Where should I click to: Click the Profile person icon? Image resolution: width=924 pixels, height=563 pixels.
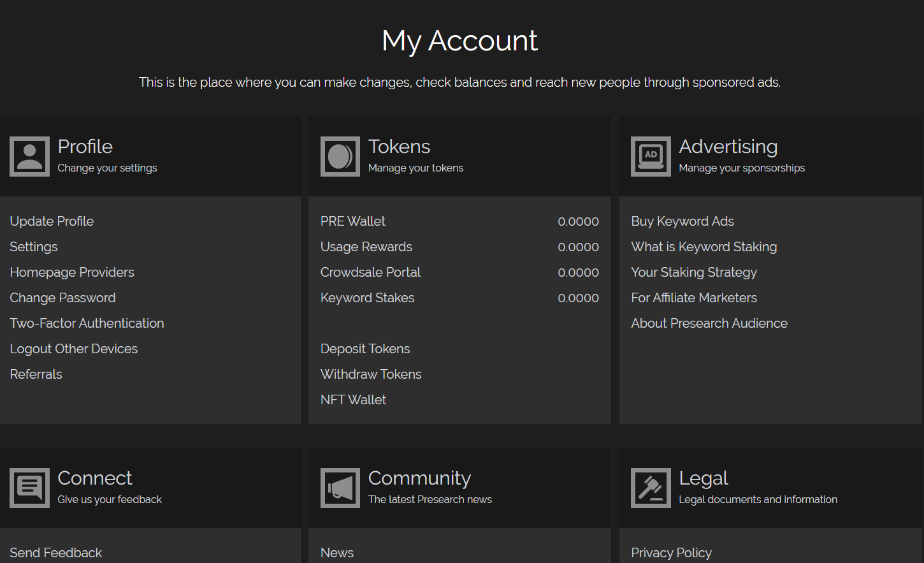click(29, 156)
